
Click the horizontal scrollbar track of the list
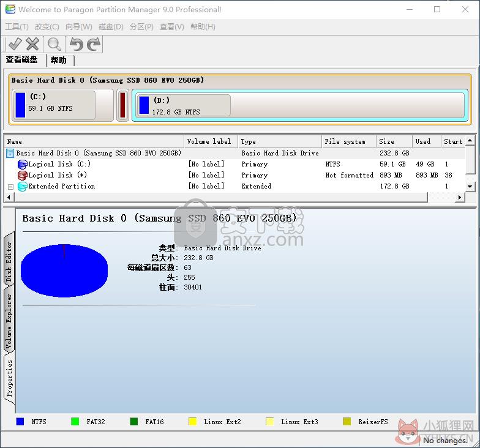click(x=441, y=197)
